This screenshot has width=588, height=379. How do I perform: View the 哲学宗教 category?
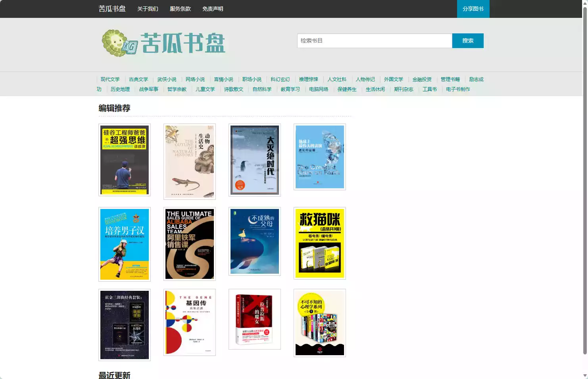pos(177,89)
